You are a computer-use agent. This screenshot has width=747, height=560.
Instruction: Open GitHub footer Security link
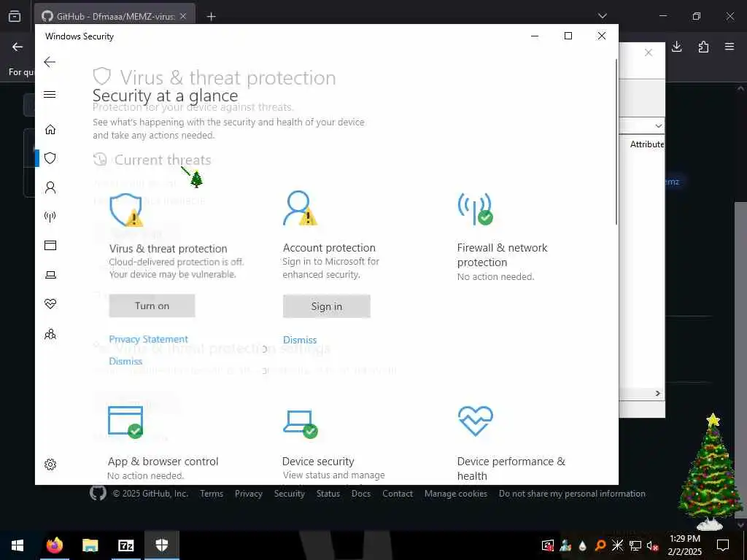pyautogui.click(x=289, y=494)
